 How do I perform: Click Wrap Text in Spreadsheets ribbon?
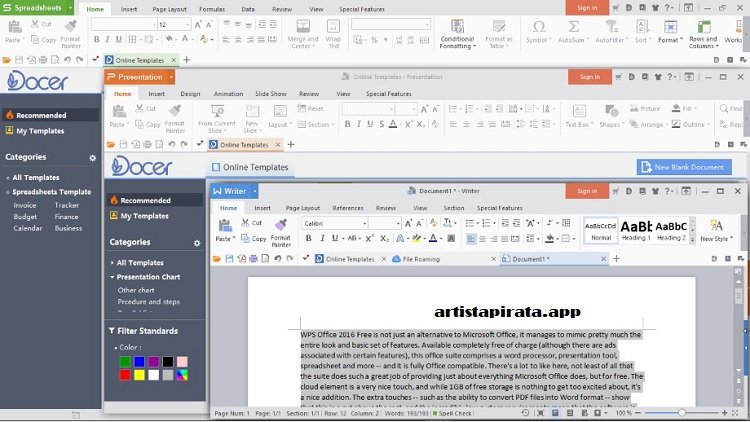[333, 34]
